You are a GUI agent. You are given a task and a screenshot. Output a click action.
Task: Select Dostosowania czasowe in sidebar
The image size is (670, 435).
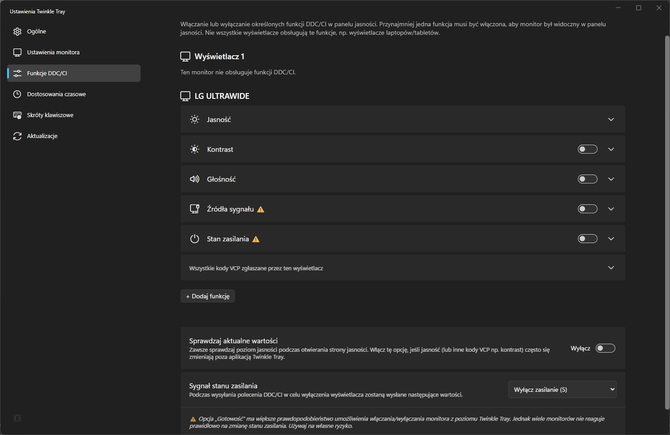[56, 94]
